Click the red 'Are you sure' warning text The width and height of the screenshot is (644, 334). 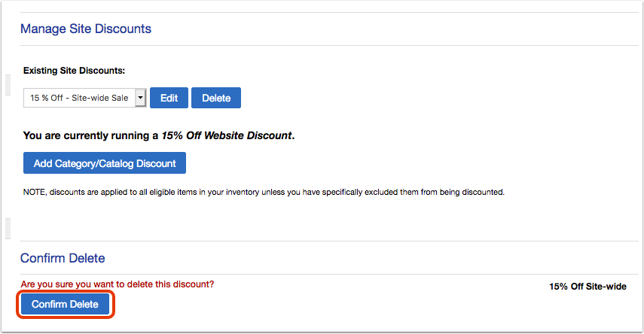(x=118, y=284)
